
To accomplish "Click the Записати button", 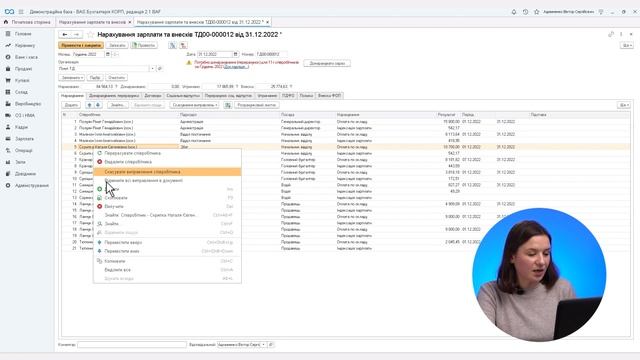I will point(117,45).
